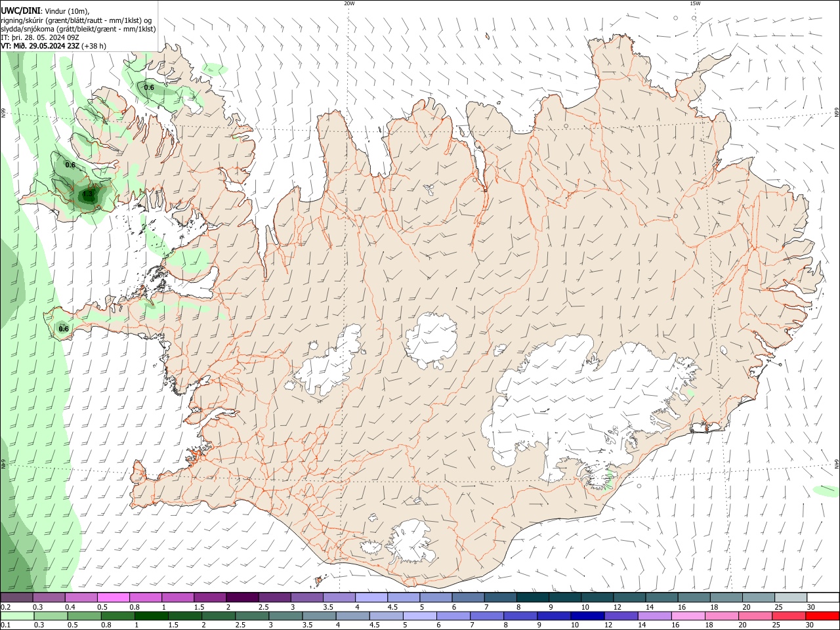The width and height of the screenshot is (840, 630).
Task: Click the light grey 25 mm snow swatch
Action: coord(790,598)
